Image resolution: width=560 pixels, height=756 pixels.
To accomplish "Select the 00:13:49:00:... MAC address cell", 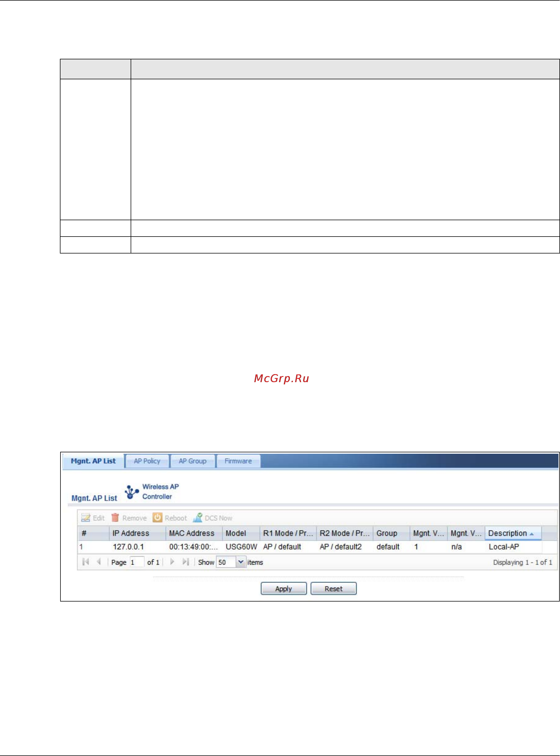I will (194, 547).
